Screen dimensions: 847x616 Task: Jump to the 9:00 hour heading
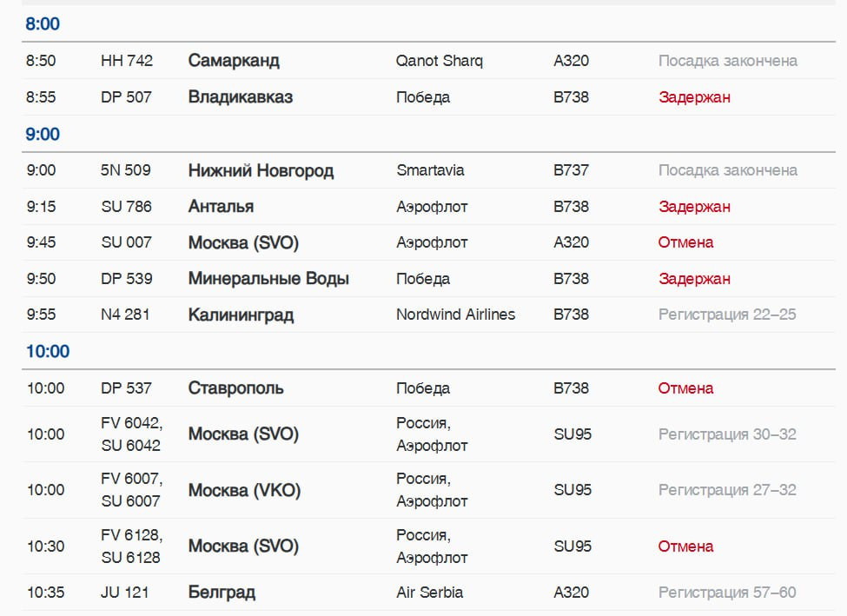click(x=43, y=134)
